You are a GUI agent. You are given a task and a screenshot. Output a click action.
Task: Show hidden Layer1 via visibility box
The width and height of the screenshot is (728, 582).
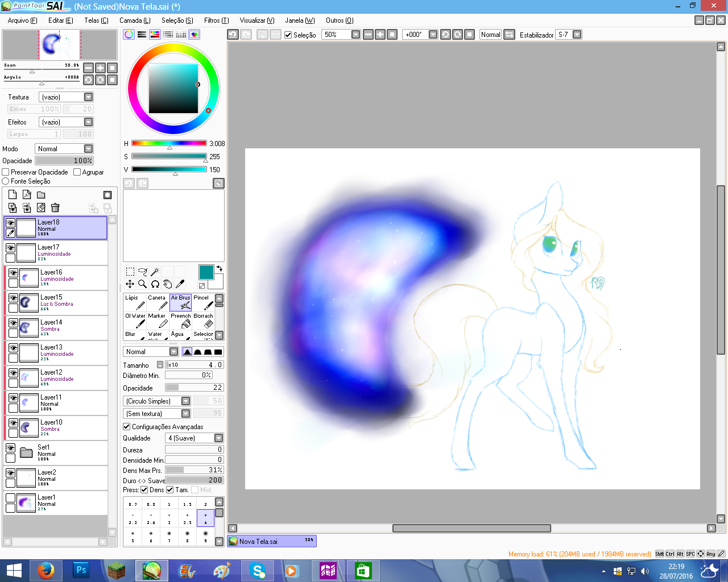(x=10, y=498)
